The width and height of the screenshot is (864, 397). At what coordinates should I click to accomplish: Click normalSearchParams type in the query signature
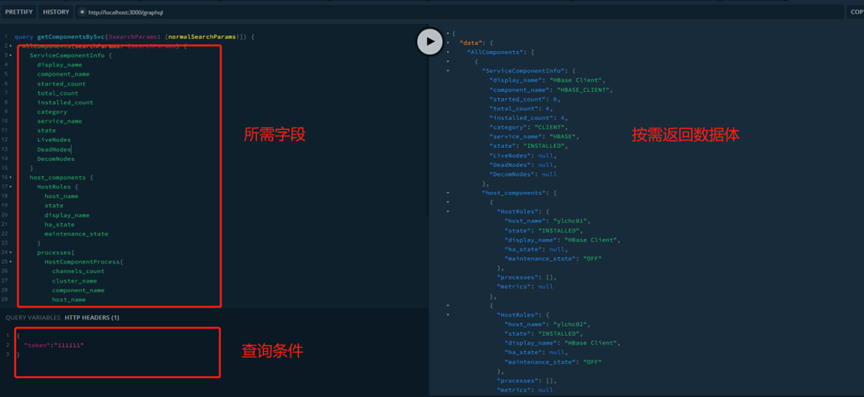(202, 36)
